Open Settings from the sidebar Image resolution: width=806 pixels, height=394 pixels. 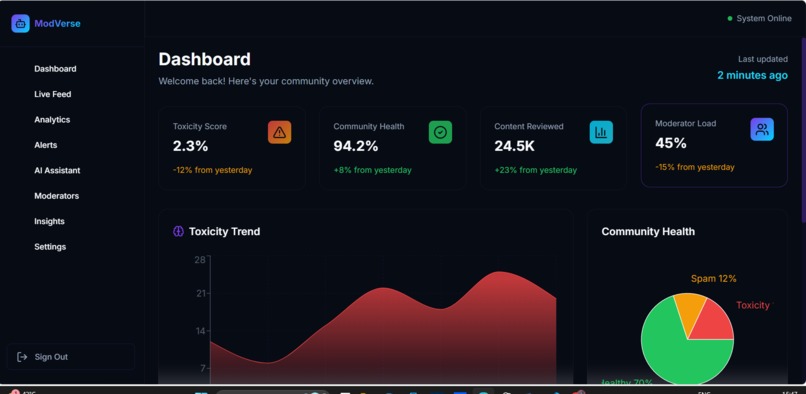tap(50, 247)
